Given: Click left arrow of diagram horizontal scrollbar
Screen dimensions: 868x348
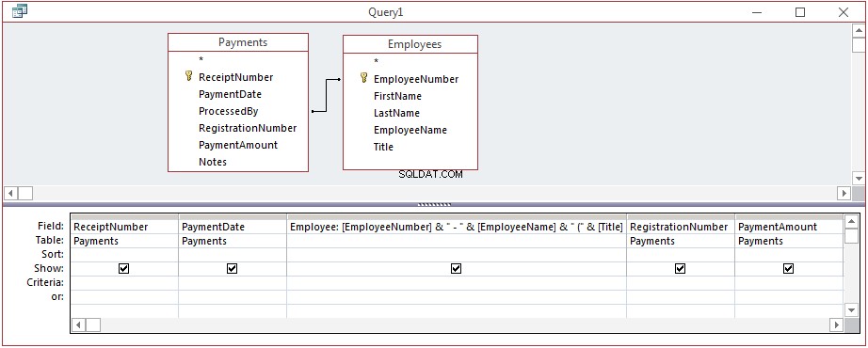Looking at the screenshot, I should point(11,193).
